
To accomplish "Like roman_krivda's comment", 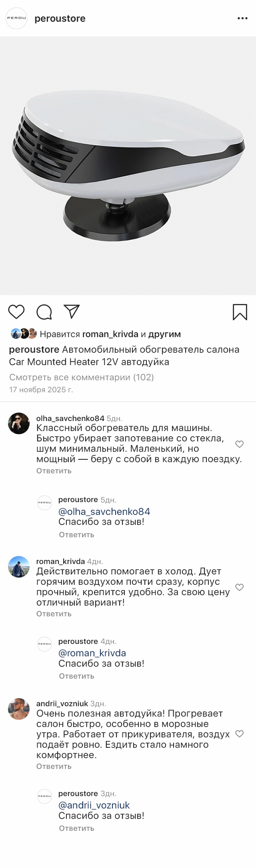I will pos(239,587).
